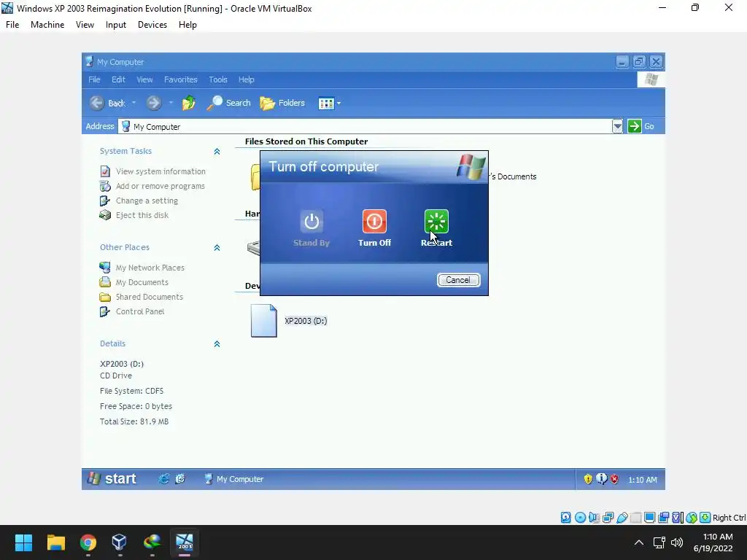
Task: Click the XP start button
Action: click(113, 478)
